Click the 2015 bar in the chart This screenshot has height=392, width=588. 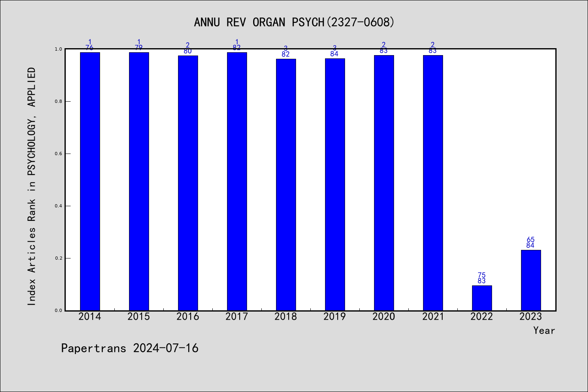(139, 181)
